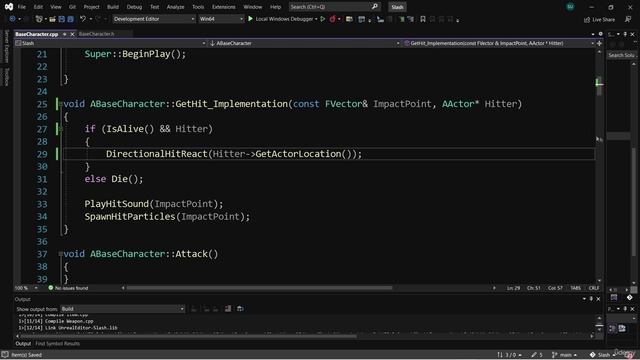The height and width of the screenshot is (360, 640).
Task: Collapse the GetHit_Implementation function outline at line 25
Action: pos(60,104)
